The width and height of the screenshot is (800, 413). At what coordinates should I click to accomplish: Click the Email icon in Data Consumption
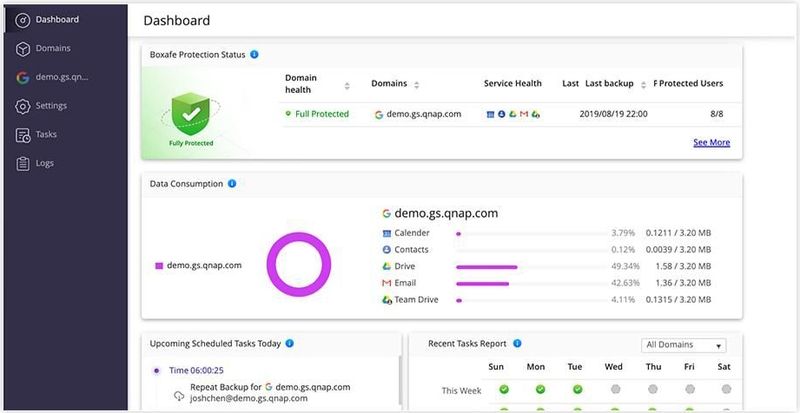387,283
